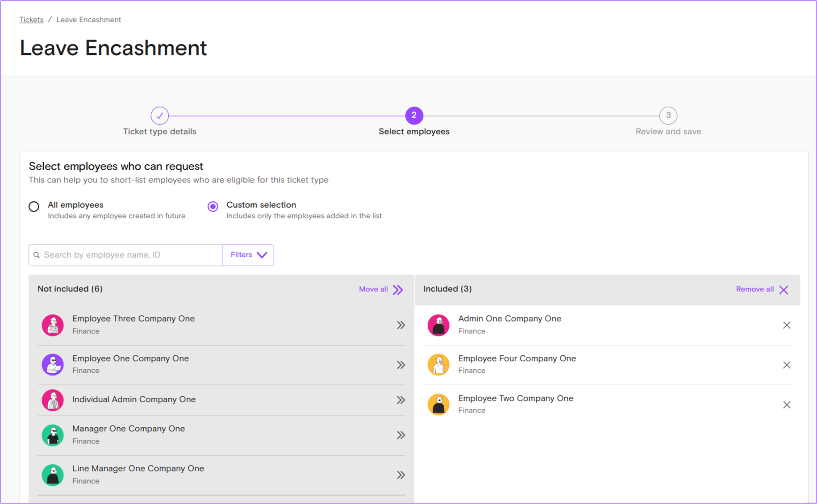The image size is (817, 504).
Task: Click the Move all link
Action: click(x=381, y=289)
